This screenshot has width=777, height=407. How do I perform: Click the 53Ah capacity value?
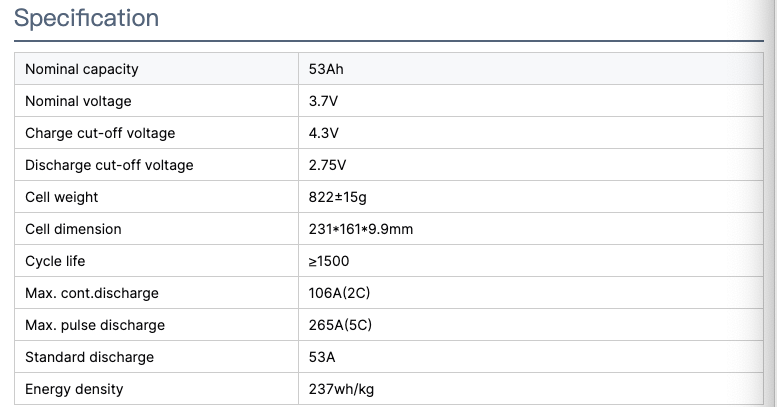(x=326, y=69)
